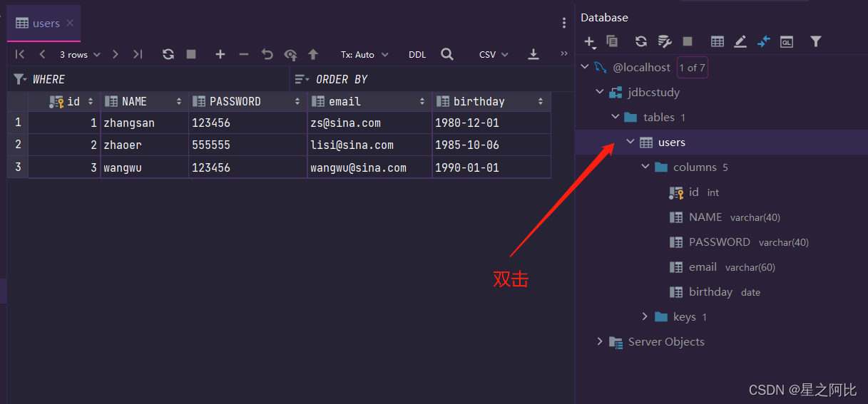Select the email varchar(60) column in tree
Image resolution: width=868 pixels, height=404 pixels.
722,266
